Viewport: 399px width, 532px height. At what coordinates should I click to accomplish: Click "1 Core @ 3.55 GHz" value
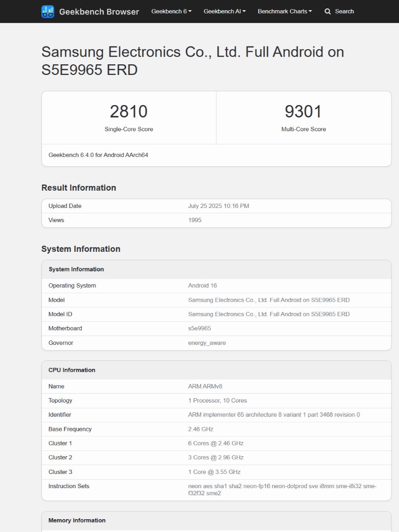tap(215, 472)
